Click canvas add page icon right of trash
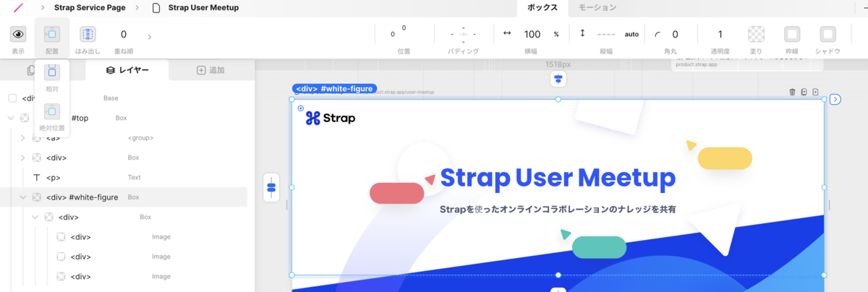This screenshot has height=292, width=868. 815,92
